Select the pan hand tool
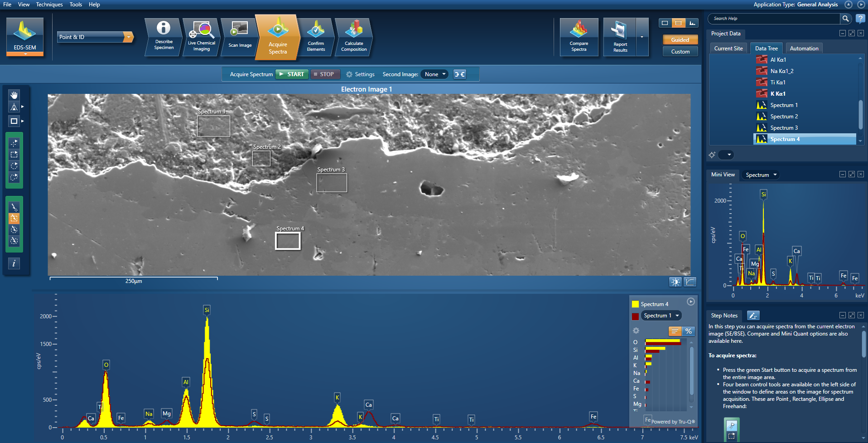 (14, 95)
